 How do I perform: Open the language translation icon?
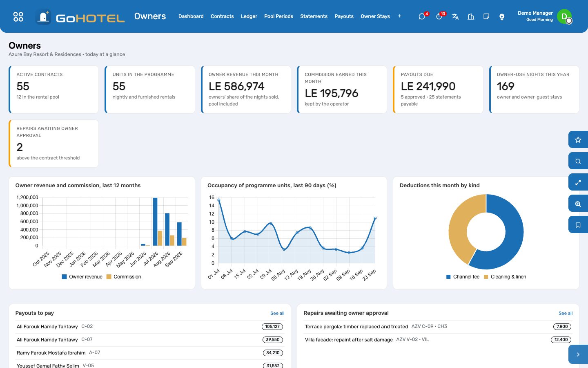click(455, 16)
